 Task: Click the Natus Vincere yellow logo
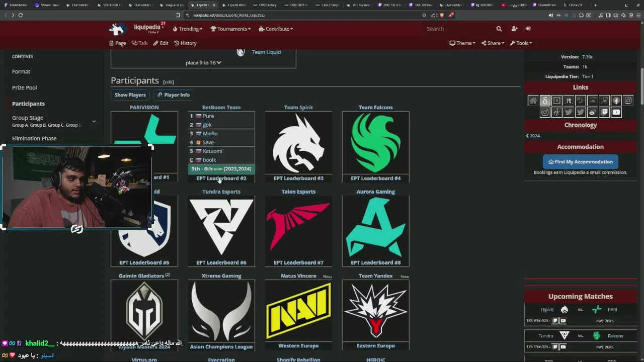[298, 311]
